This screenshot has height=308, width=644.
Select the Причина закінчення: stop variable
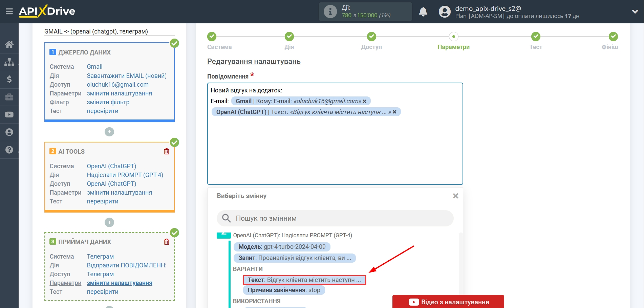point(284,290)
